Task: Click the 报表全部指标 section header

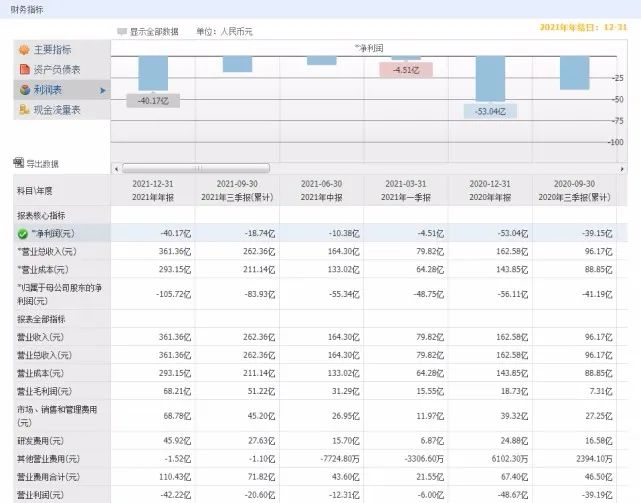Action: tap(41, 319)
